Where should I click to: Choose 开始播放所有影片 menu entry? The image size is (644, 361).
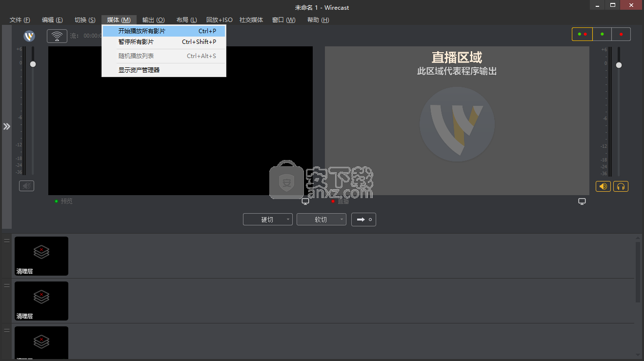(164, 31)
